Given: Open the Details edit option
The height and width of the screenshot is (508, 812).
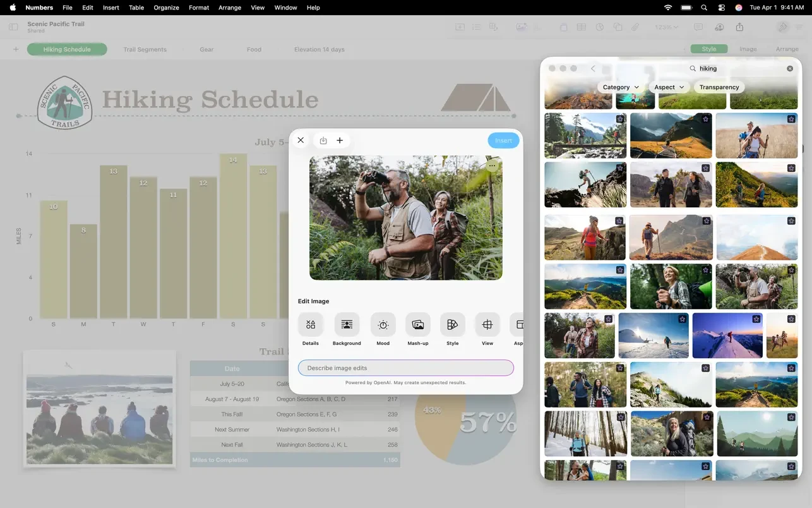Looking at the screenshot, I should (x=310, y=325).
